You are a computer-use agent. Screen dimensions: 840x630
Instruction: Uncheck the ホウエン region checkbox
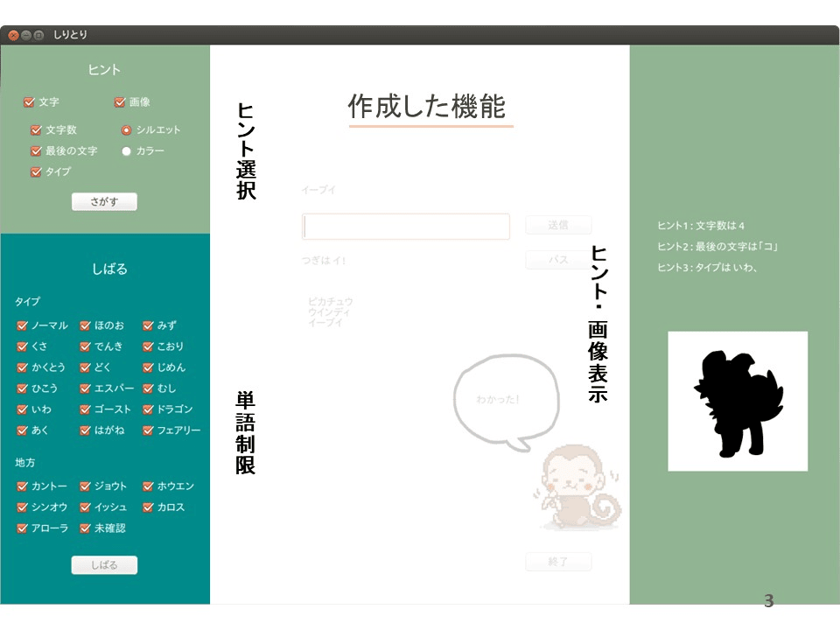point(148,486)
